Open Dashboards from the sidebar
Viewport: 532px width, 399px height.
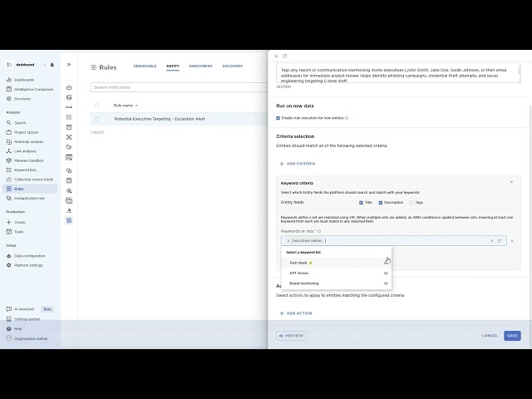[x=20, y=80]
